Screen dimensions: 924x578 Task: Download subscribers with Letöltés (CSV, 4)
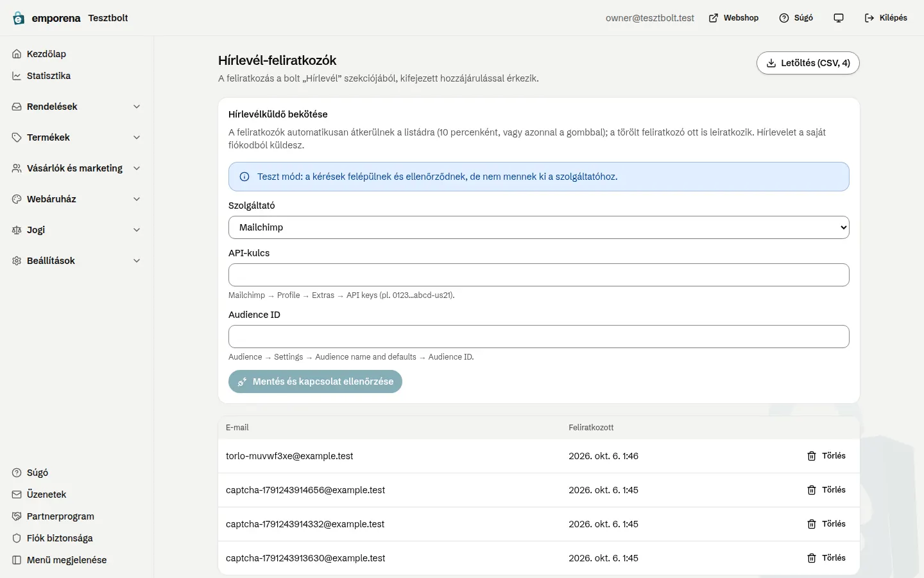pyautogui.click(x=808, y=63)
